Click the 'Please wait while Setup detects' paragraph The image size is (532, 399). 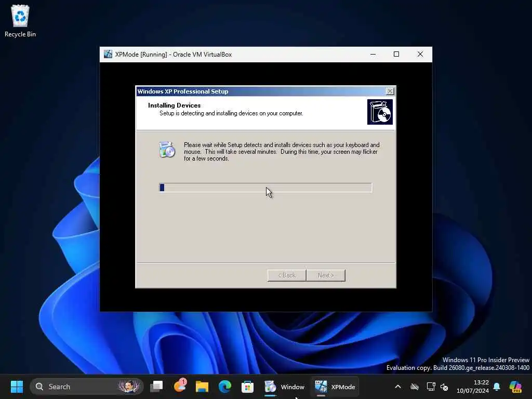point(282,152)
